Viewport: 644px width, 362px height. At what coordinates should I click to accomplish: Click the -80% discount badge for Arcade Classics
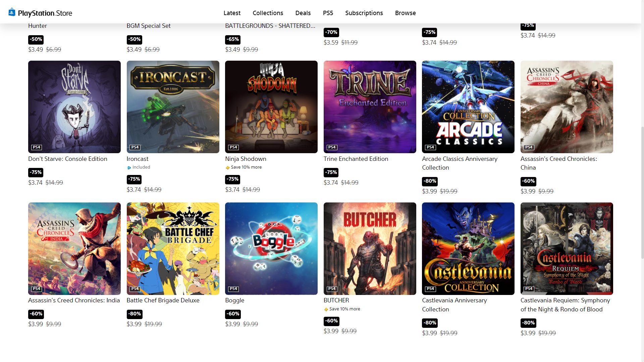tap(430, 181)
